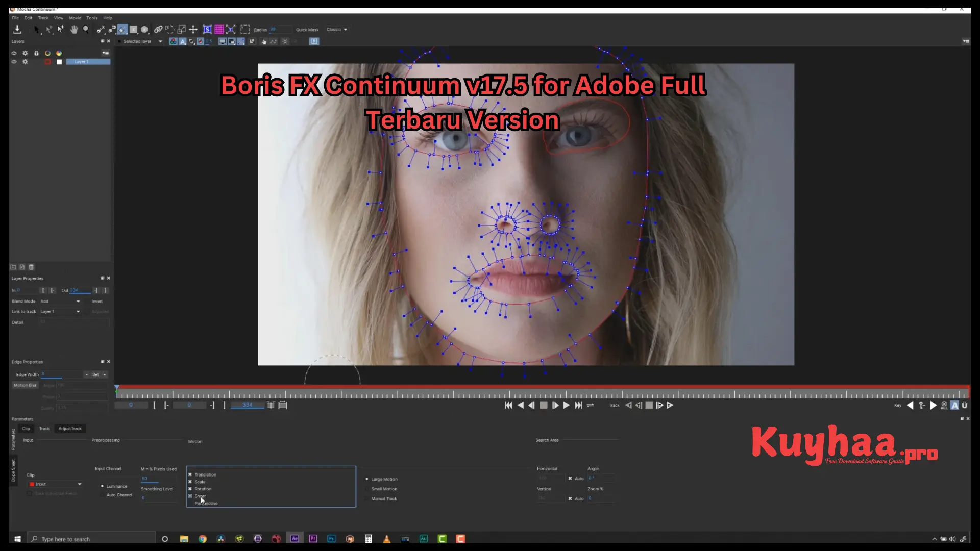This screenshot has height=551, width=980.
Task: Click the trash delete layer icon
Action: point(31,267)
